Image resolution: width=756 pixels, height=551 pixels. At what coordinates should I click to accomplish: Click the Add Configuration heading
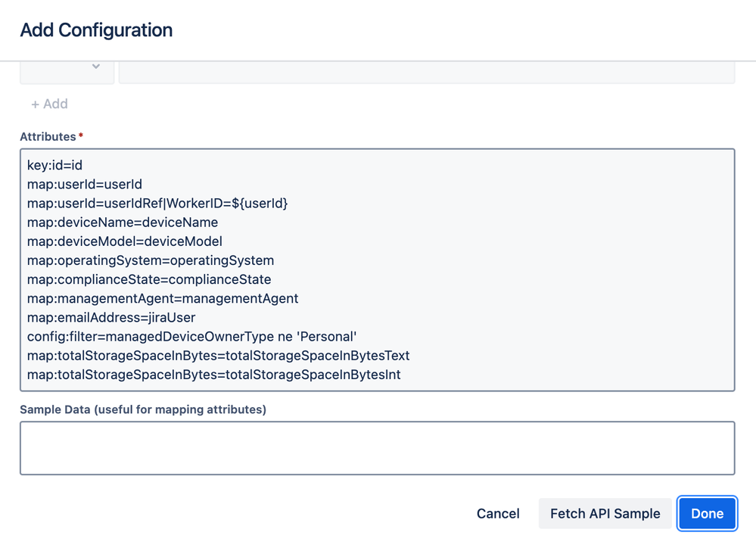pos(96,30)
